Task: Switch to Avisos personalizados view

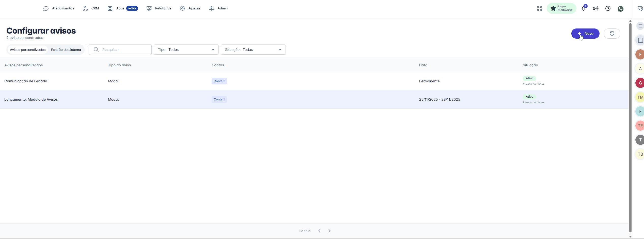Action: click(28, 50)
